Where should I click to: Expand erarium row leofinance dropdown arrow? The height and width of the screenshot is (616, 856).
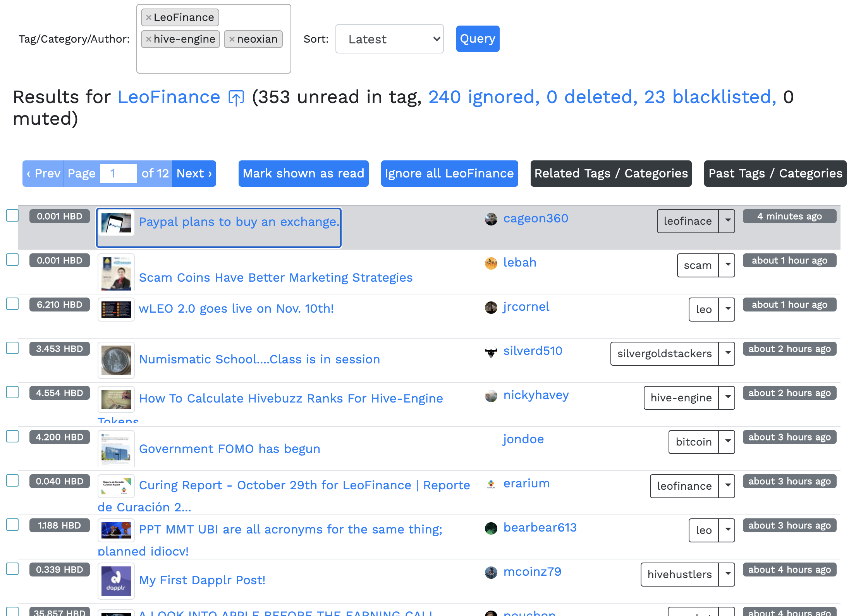[727, 486]
